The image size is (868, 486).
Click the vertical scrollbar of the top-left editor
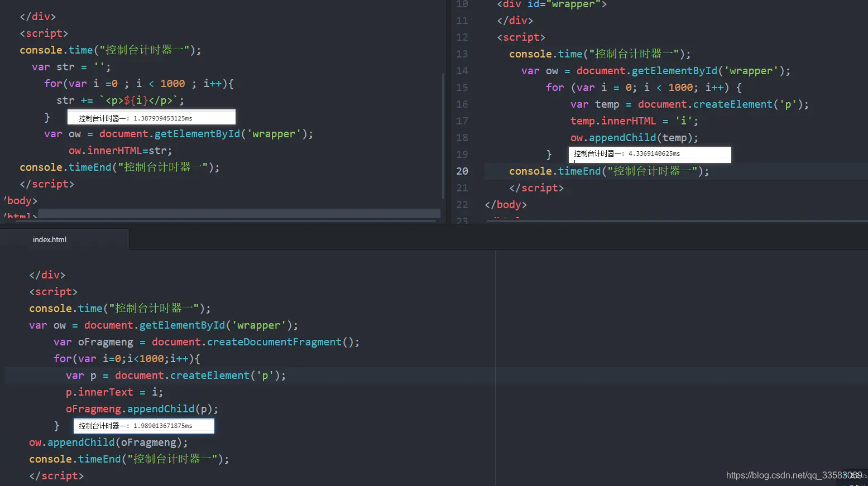[x=443, y=136]
